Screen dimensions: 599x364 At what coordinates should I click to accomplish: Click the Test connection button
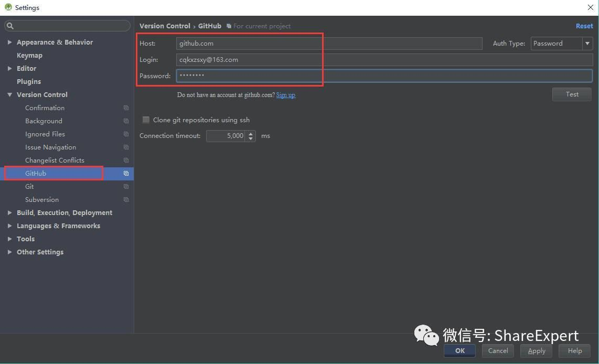(572, 94)
